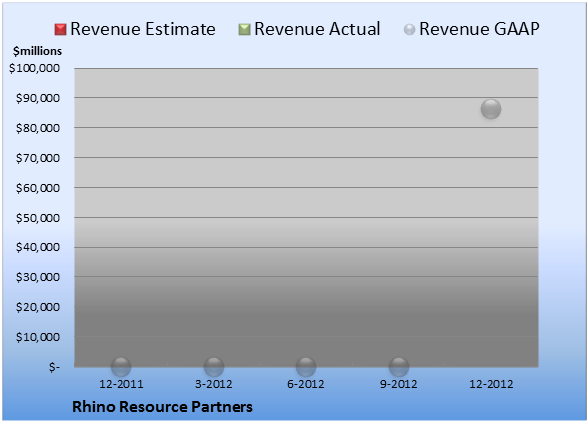Click the 9-2012 x-axis label
Image resolution: width=588 pixels, height=422 pixels.
pos(399,384)
